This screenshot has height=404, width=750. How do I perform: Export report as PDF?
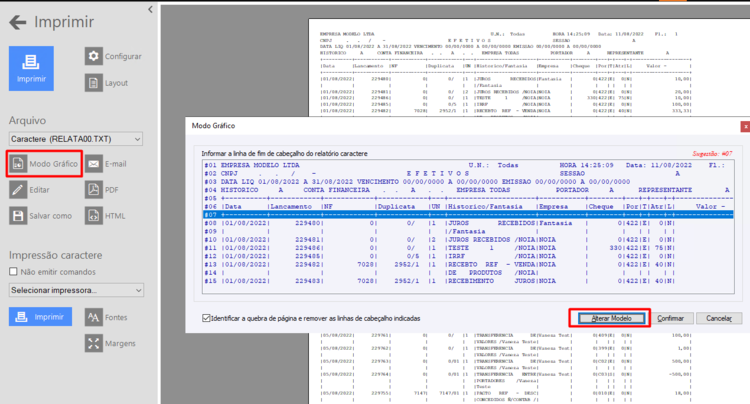pos(94,190)
